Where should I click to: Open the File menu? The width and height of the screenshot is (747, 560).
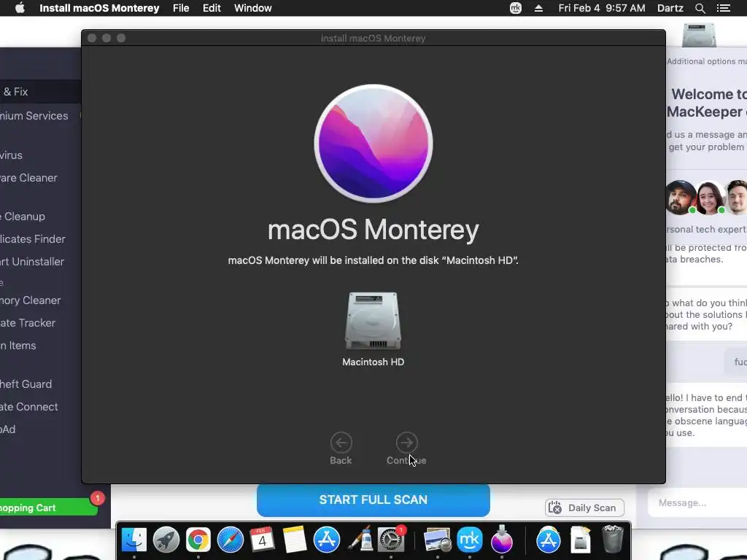tap(181, 8)
